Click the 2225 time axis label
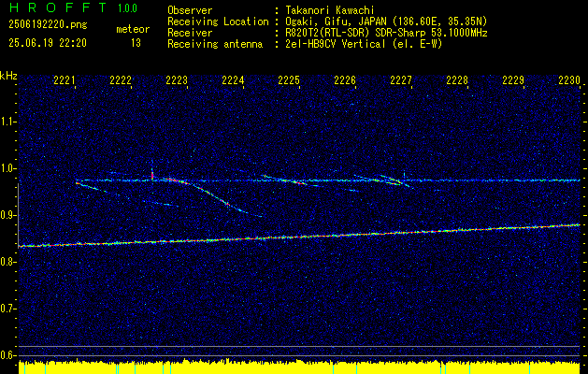The width and height of the screenshot is (588, 374). (x=288, y=79)
